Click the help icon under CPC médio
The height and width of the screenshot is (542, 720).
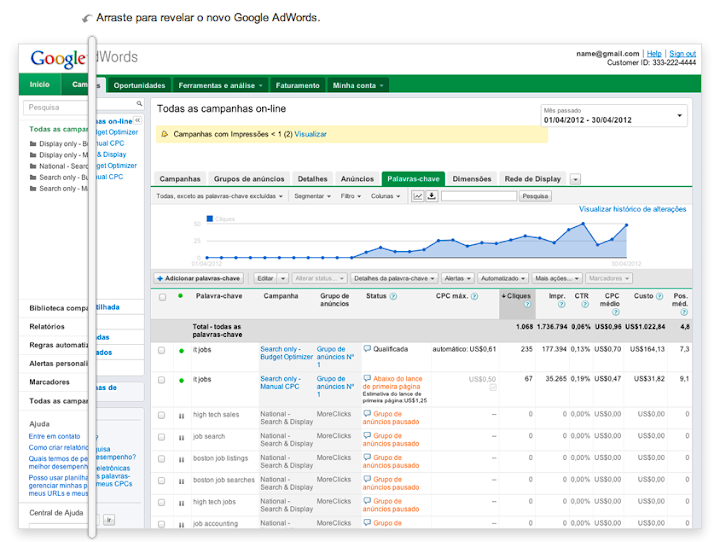coord(616,312)
